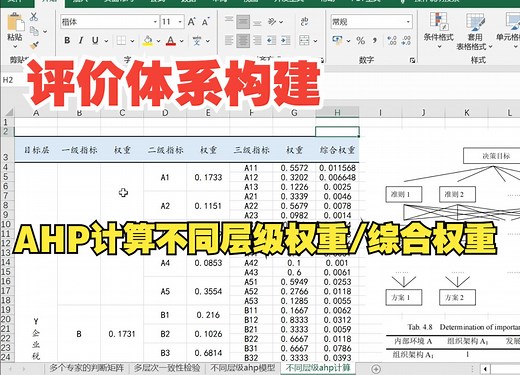Apply cell borders icon
This screenshot has width=520, height=375.
[x=121, y=41]
